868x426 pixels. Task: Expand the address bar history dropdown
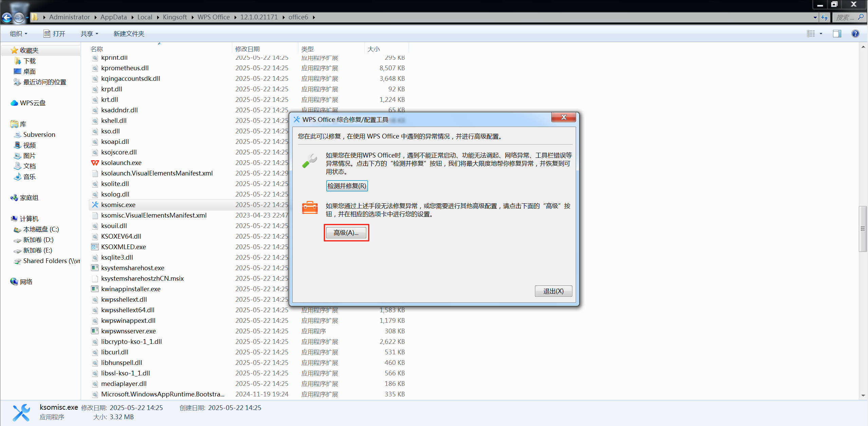click(x=815, y=17)
